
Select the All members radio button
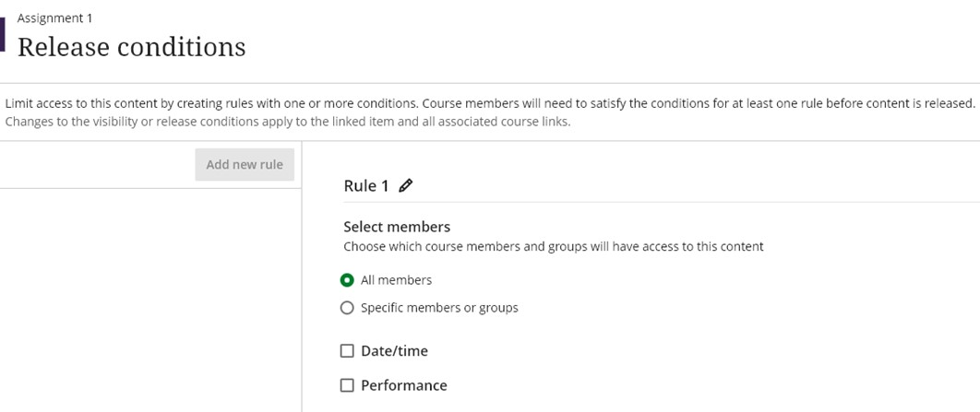347,280
